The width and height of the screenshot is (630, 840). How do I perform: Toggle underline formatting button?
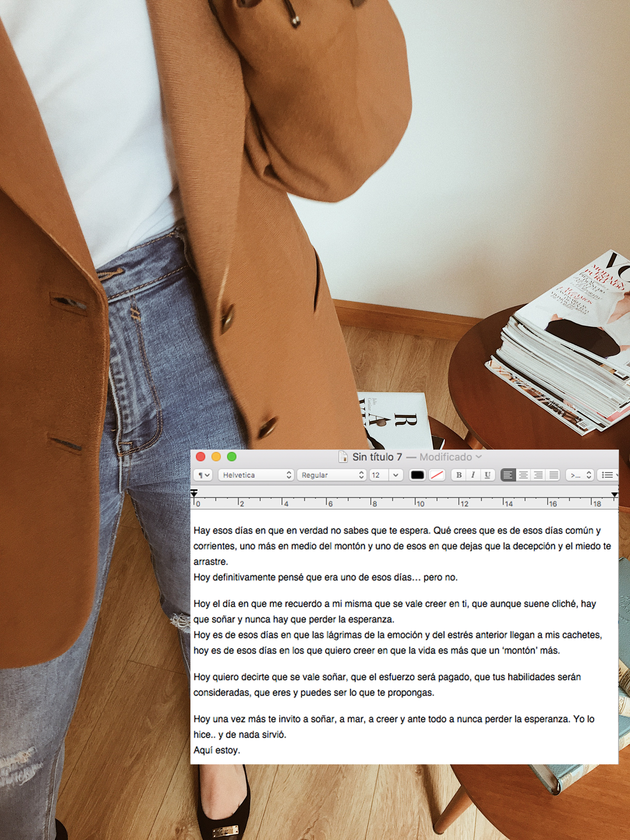(x=488, y=475)
